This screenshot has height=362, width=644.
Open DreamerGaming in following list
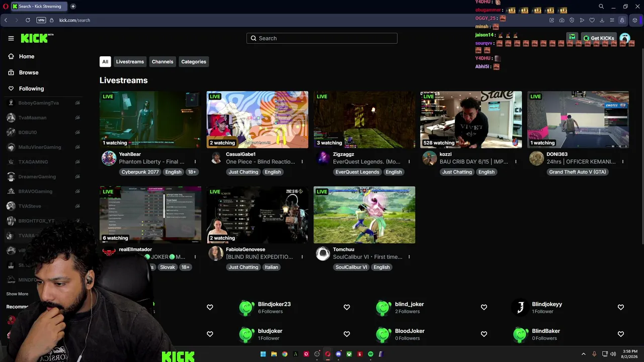[37, 176]
